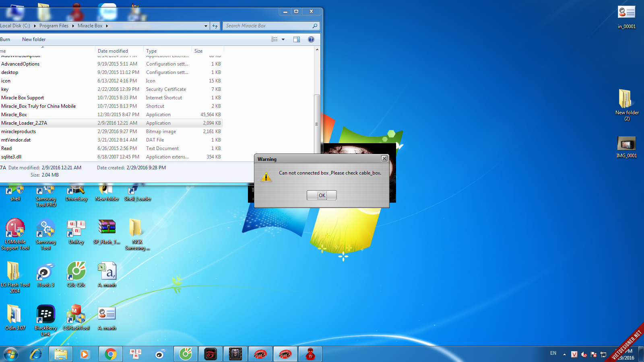Open NCK Samsung folder icon
The height and width of the screenshot is (362, 644).
pyautogui.click(x=137, y=234)
